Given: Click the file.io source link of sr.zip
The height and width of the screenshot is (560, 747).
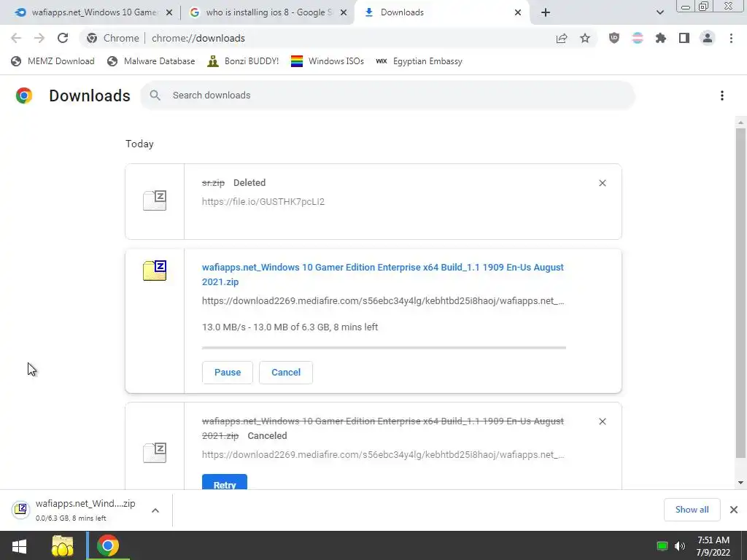Looking at the screenshot, I should (263, 201).
